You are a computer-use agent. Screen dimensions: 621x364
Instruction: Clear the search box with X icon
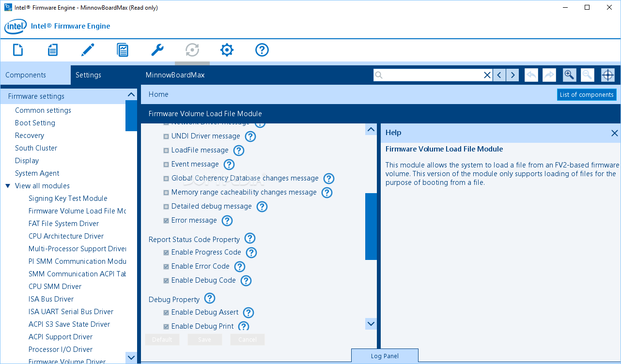click(x=487, y=75)
